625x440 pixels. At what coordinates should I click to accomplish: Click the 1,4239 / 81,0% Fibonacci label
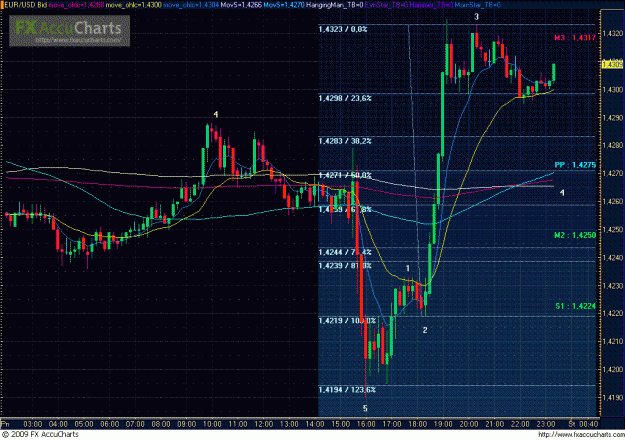coord(345,265)
